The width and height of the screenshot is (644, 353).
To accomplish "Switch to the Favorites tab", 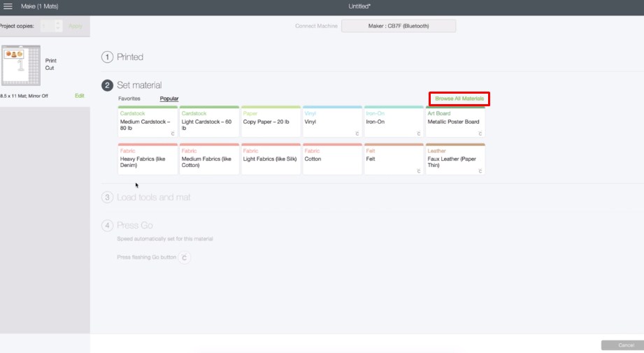I will 129,99.
